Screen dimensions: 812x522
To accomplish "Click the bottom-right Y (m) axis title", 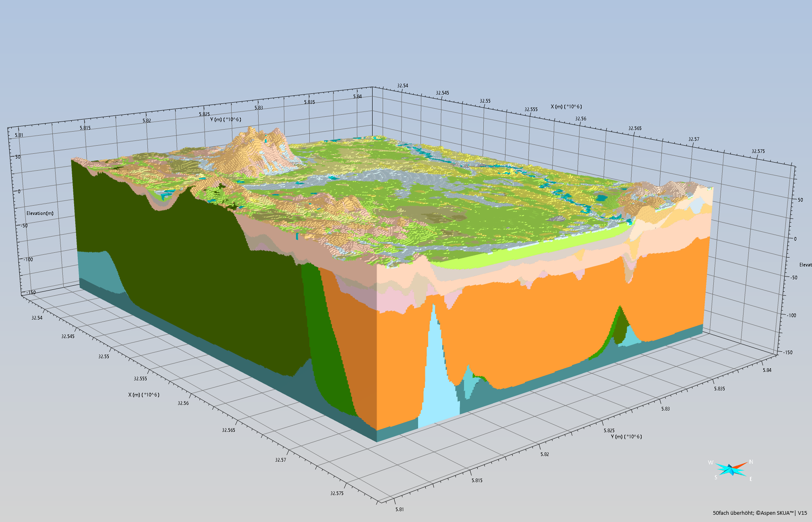I will [626, 437].
